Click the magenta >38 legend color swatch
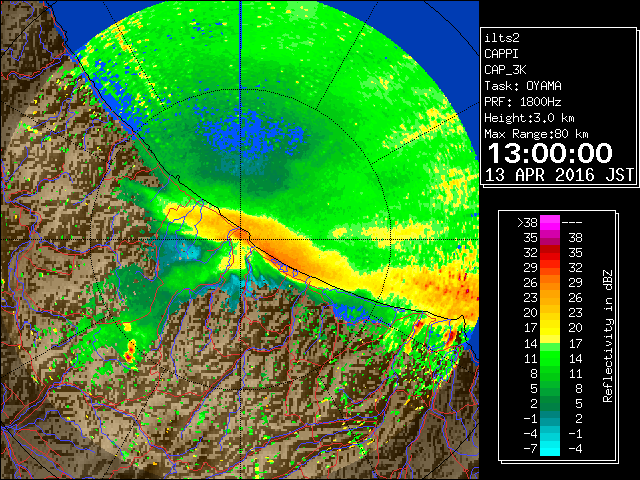The image size is (640, 480). tap(550, 223)
